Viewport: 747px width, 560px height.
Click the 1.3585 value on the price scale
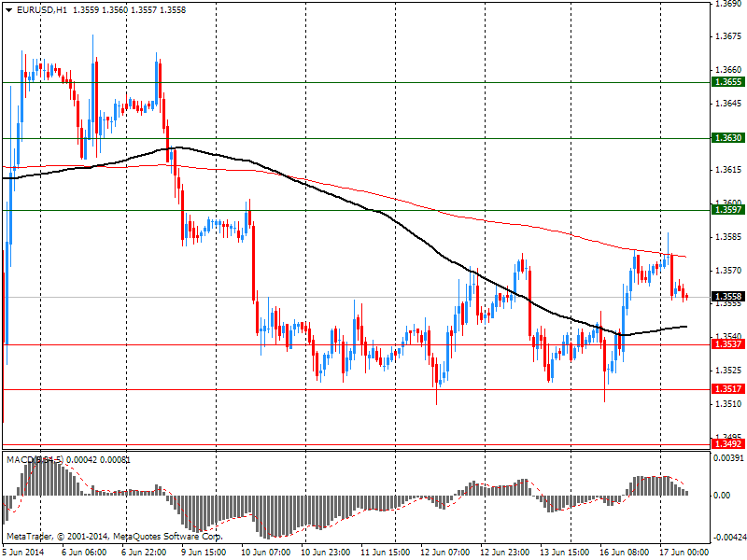coord(728,237)
